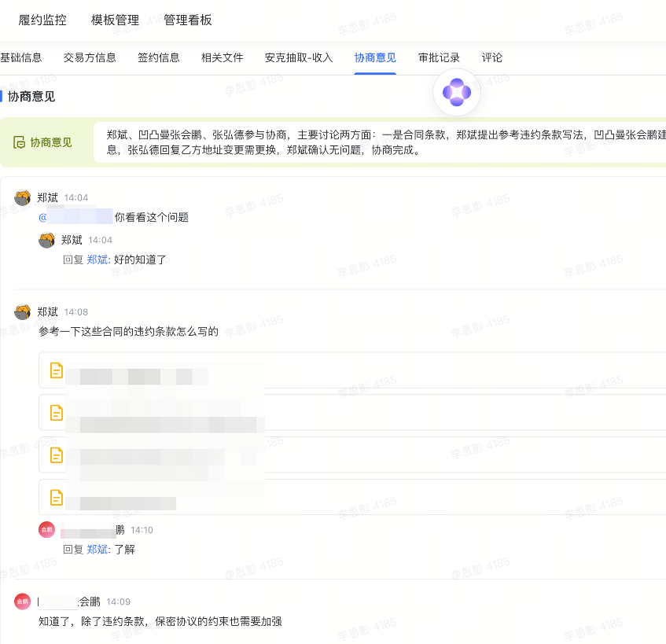Open the 履约监控 menu

tap(42, 20)
